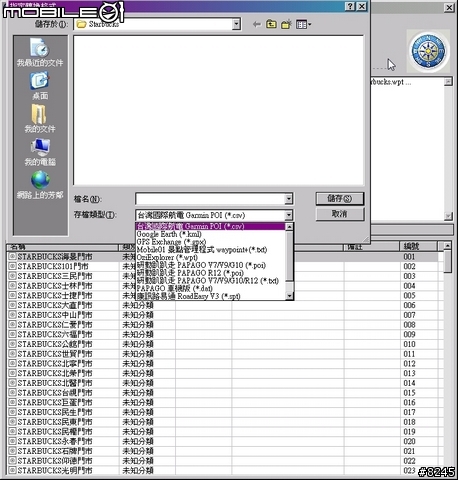Select GPS Exchange (*.gpx) format option
Screen dimensions: 458x480
pos(210,242)
